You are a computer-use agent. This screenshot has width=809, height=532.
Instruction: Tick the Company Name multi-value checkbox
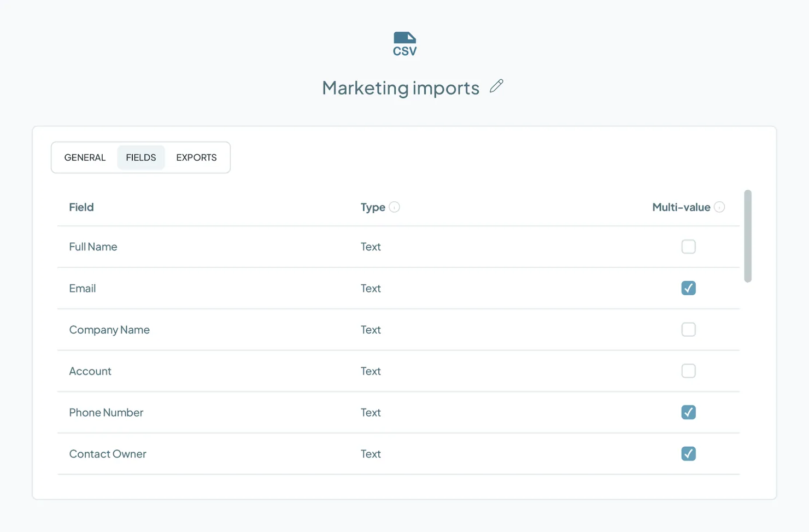pos(688,330)
